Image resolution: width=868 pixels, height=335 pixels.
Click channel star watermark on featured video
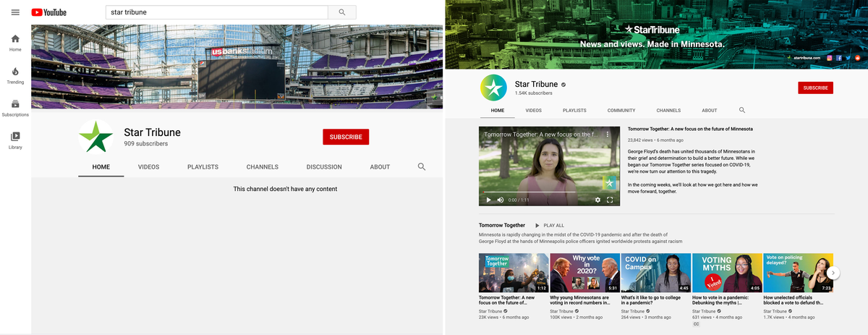click(609, 182)
